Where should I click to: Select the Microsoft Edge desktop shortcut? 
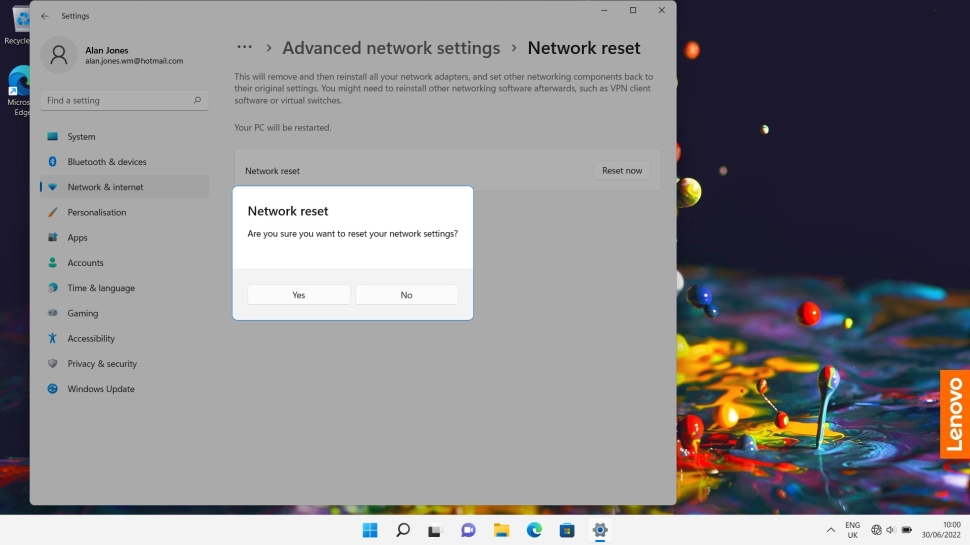click(19, 90)
